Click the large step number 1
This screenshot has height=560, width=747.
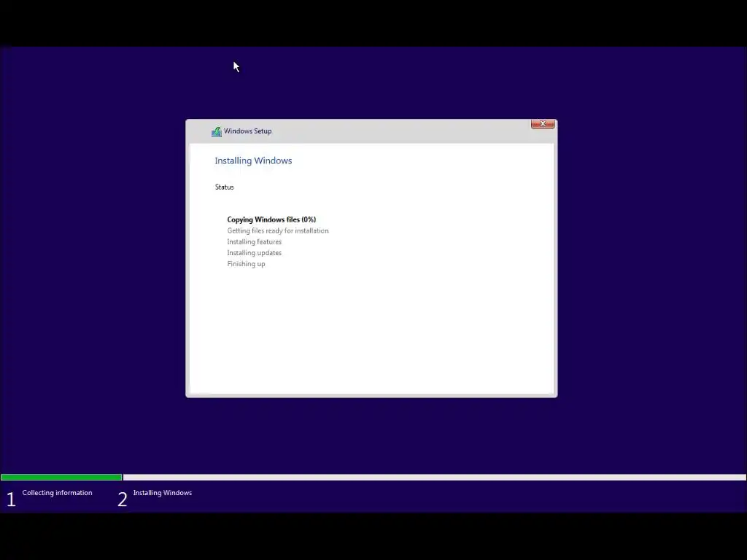[11, 499]
